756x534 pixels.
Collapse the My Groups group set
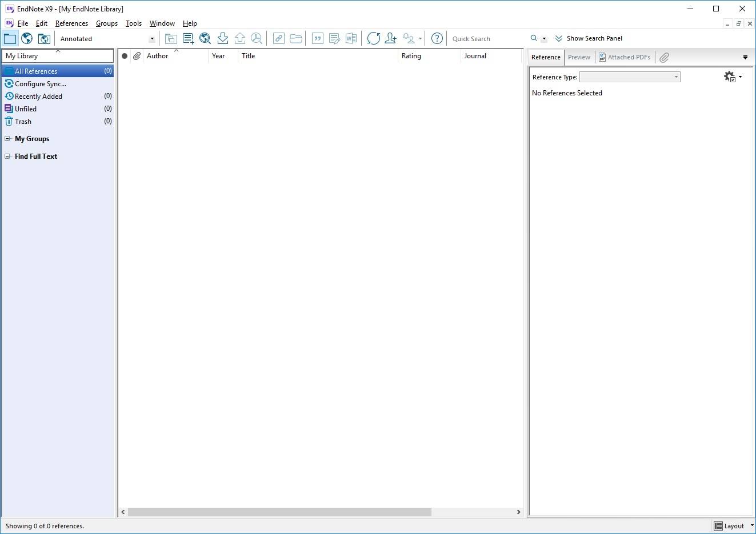pyautogui.click(x=7, y=139)
